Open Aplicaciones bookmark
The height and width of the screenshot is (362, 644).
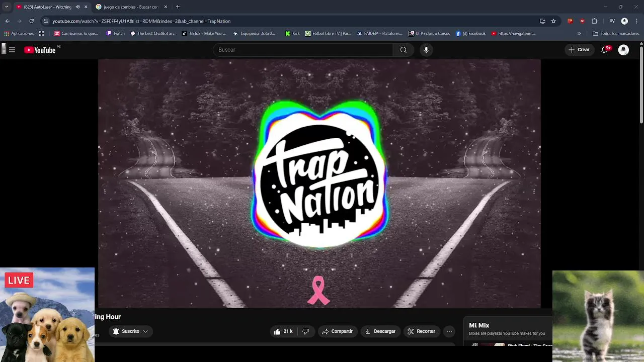pos(19,34)
